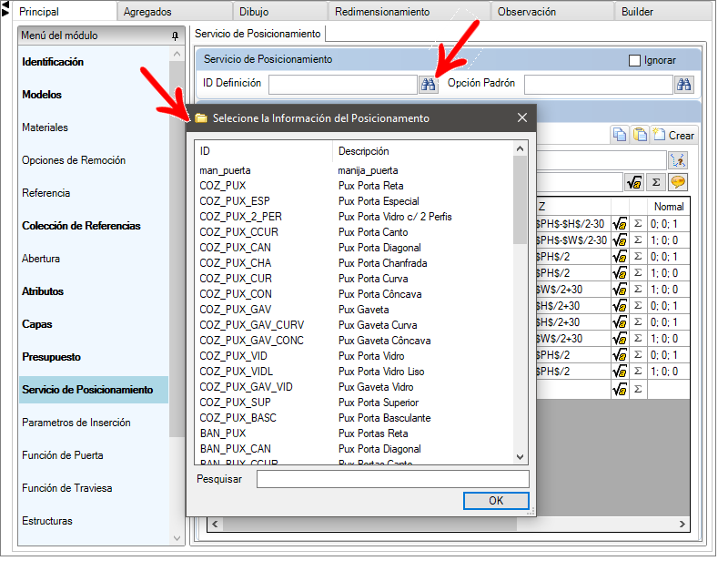The width and height of the screenshot is (728, 571).
Task: Click binoculars search icon next to ID Definición
Action: (x=428, y=84)
